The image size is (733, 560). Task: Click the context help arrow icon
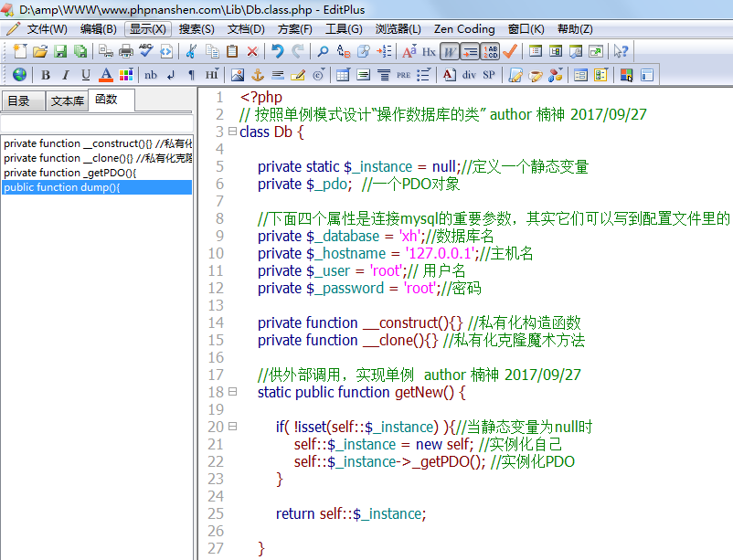pos(621,51)
